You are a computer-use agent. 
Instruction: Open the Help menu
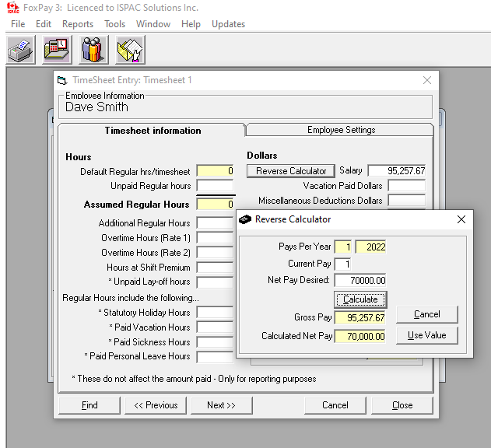[x=191, y=24]
